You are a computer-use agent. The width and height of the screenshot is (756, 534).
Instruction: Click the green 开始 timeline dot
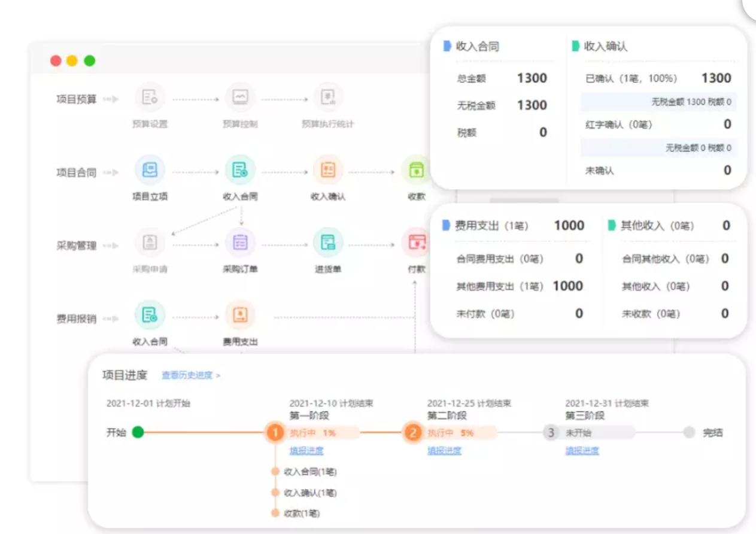pyautogui.click(x=138, y=432)
